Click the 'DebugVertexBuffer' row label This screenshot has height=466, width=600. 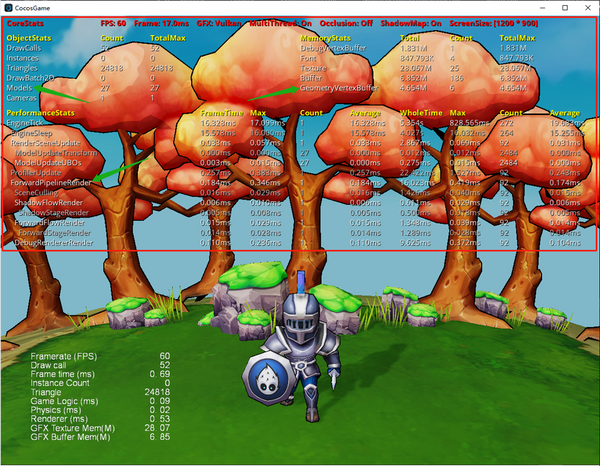tap(333, 48)
